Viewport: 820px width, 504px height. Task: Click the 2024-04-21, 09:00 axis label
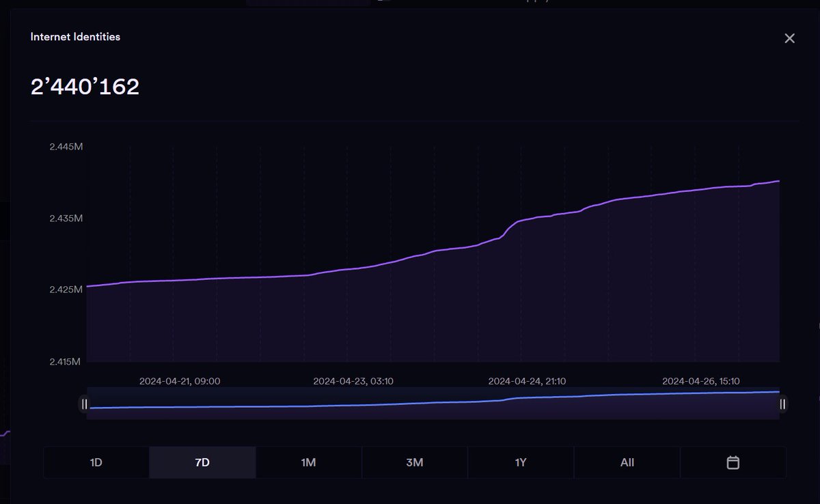[x=180, y=381]
